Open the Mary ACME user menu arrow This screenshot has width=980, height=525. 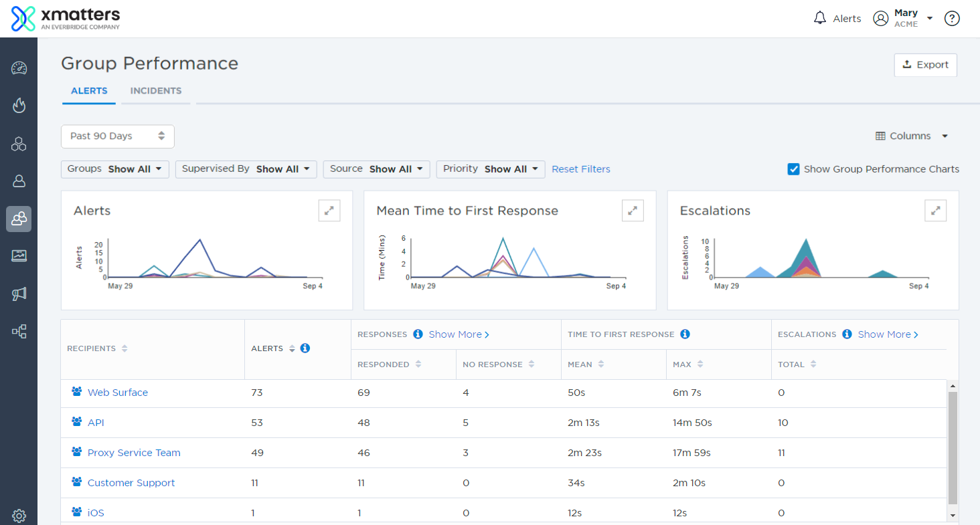click(x=930, y=19)
